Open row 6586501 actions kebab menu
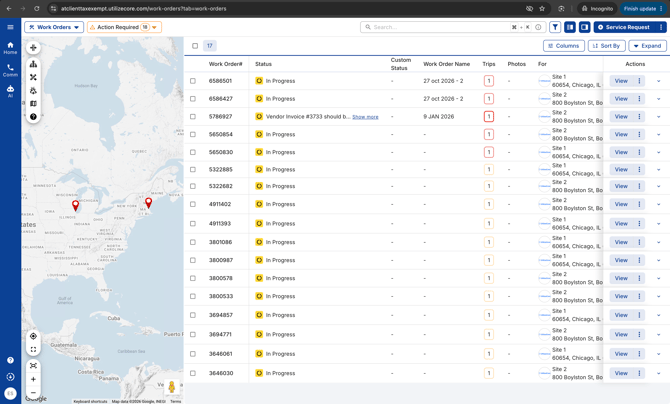Viewport: 670px width, 404px height. coord(639,81)
